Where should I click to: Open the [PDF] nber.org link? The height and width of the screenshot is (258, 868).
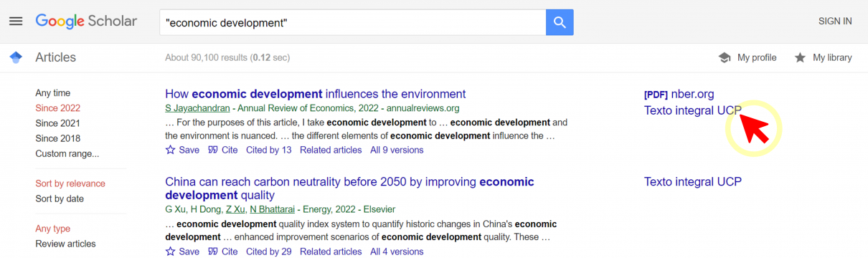click(x=679, y=94)
